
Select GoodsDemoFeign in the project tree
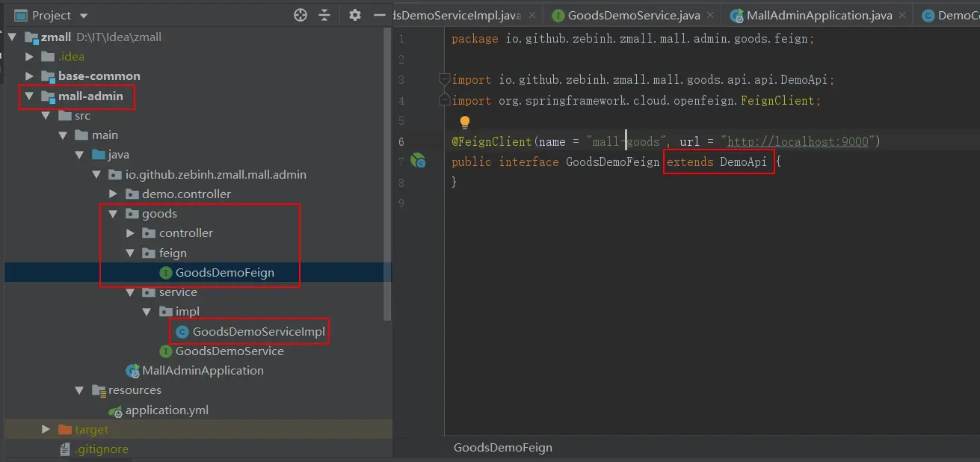[x=225, y=273]
